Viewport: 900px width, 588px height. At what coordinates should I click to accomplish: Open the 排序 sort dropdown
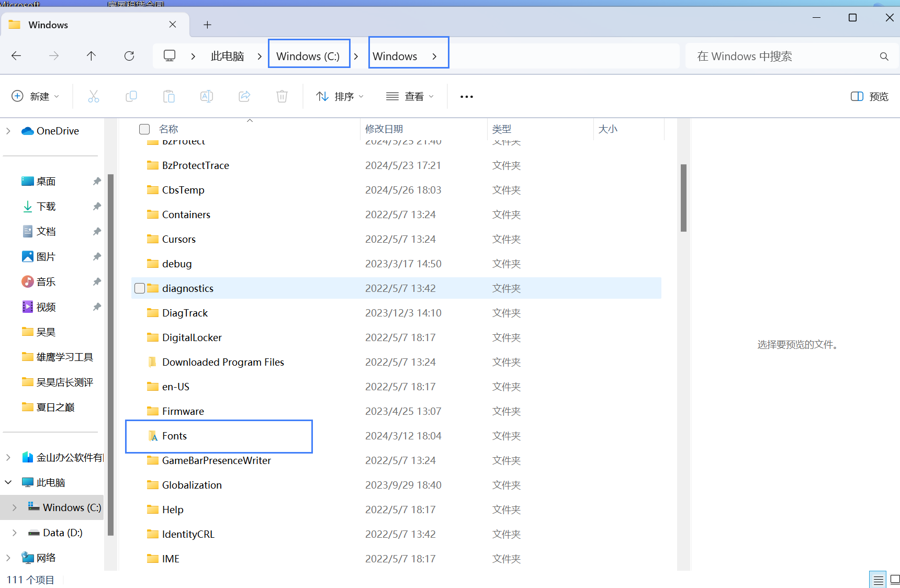(x=340, y=96)
